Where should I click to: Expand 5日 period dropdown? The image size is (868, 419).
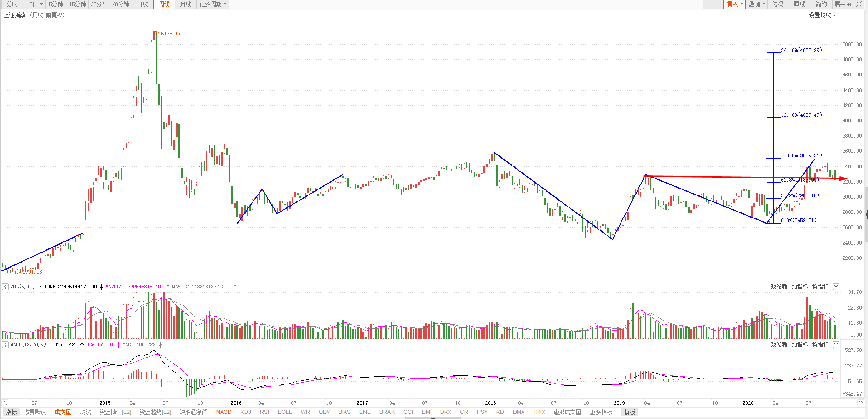pyautogui.click(x=36, y=4)
